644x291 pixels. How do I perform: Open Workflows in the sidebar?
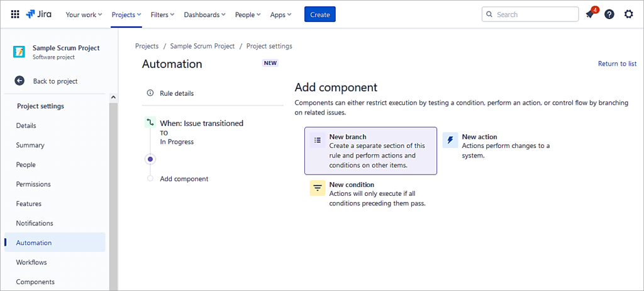(31, 263)
